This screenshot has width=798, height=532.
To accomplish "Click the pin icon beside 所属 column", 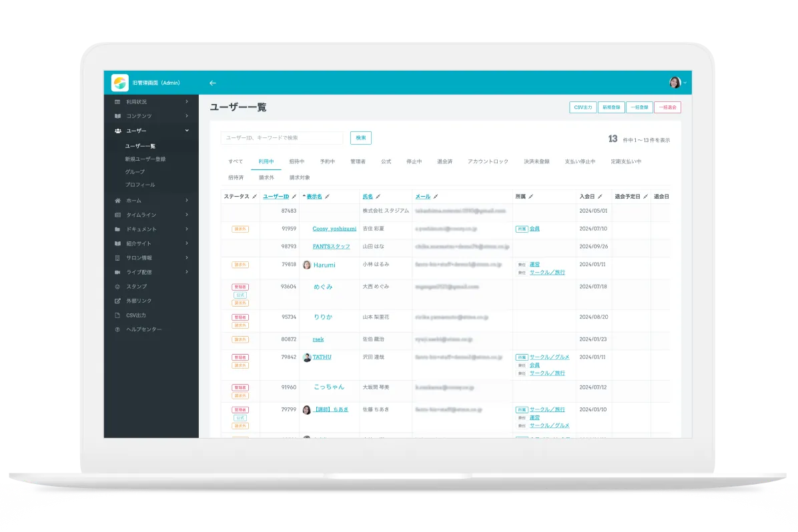I will coord(531,196).
